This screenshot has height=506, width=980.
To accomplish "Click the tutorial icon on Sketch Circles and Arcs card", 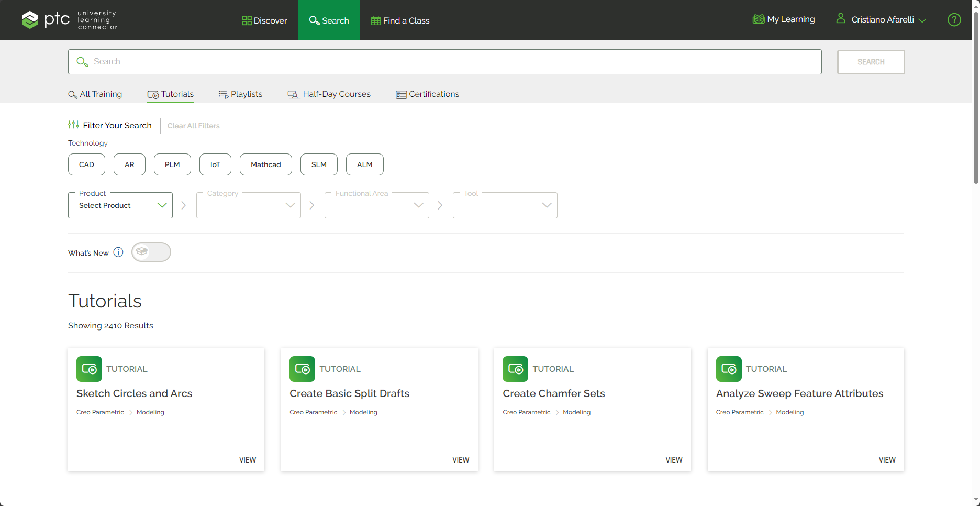I will (89, 369).
